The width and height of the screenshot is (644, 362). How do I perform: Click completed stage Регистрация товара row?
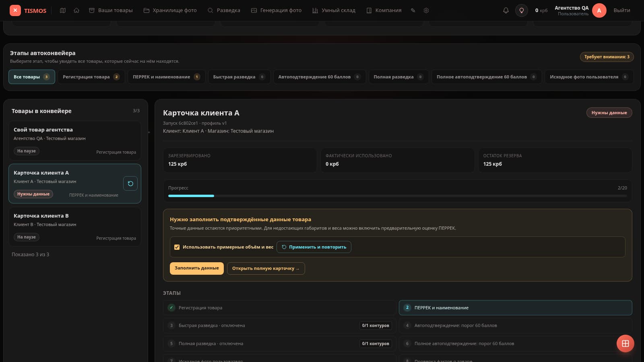pos(280,308)
